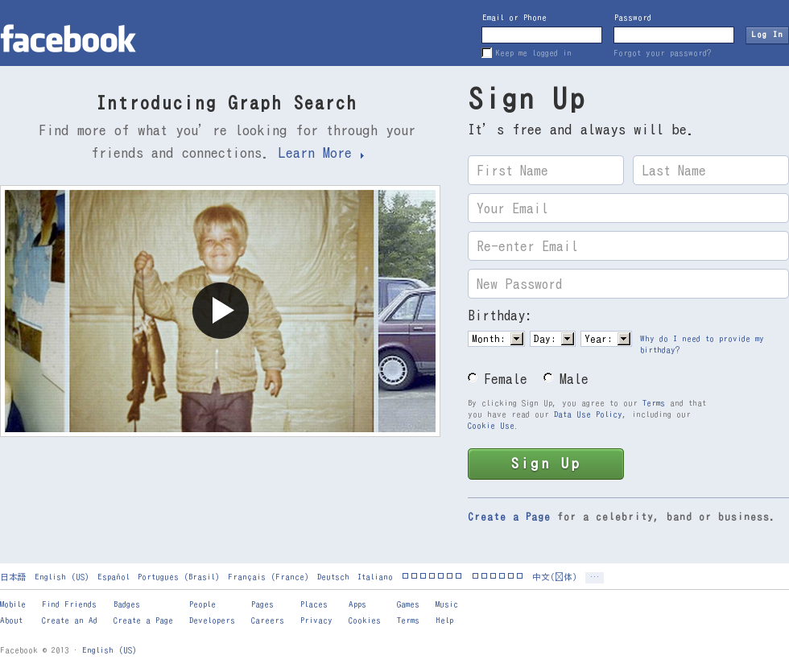789x672 pixels.
Task: Open the People footer link
Action: click(x=202, y=604)
